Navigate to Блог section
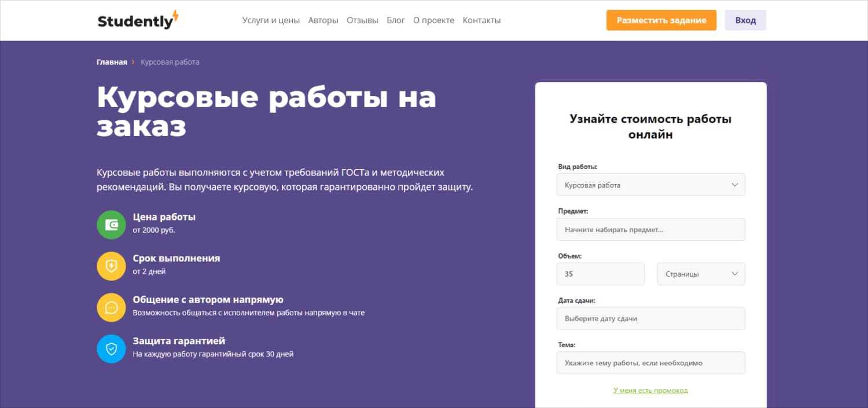This screenshot has width=868, height=408. pyautogui.click(x=395, y=20)
